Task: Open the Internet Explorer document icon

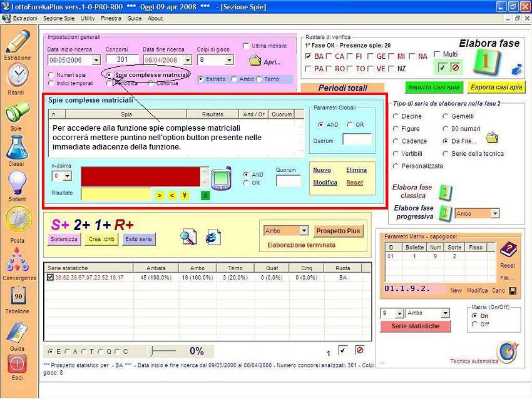Action: [x=213, y=236]
